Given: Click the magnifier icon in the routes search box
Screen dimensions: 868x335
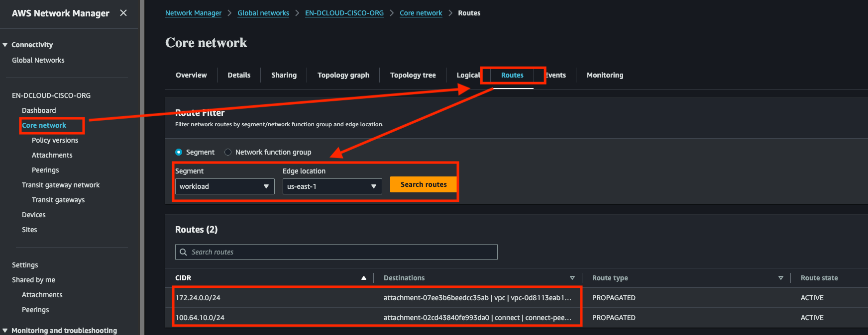Looking at the screenshot, I should coord(183,252).
